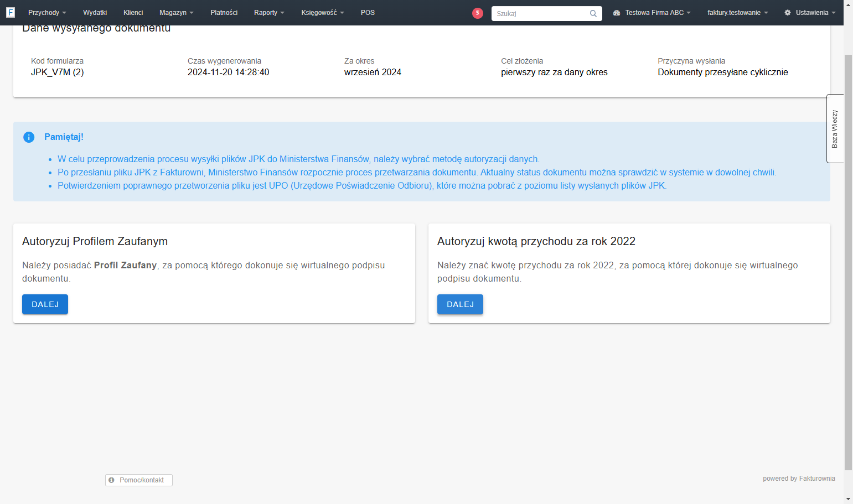Click the company icon beside Testowa Firma ABC
Screen dimensions: 853x504
click(617, 13)
